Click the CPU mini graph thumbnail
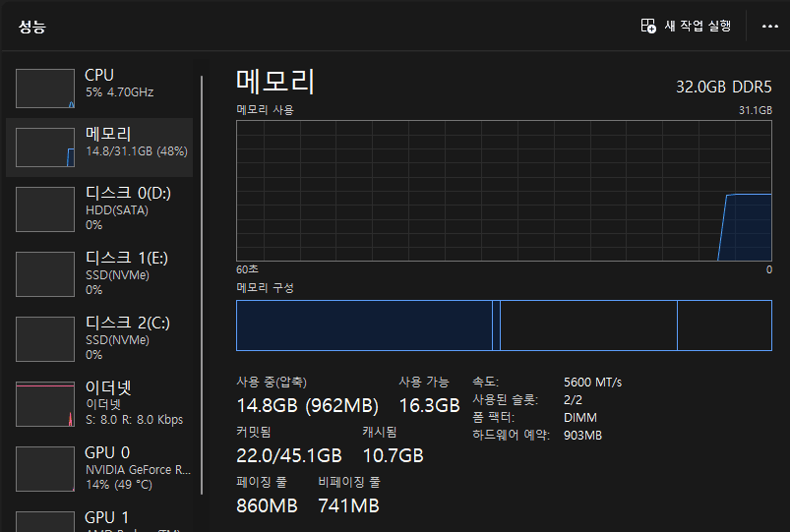The height and width of the screenshot is (532, 790). pos(45,89)
